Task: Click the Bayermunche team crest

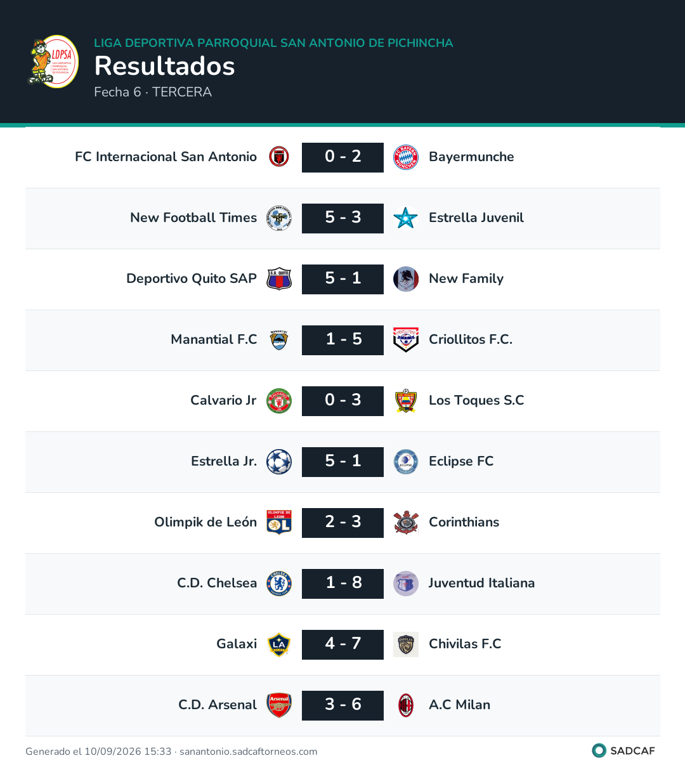Action: (406, 157)
